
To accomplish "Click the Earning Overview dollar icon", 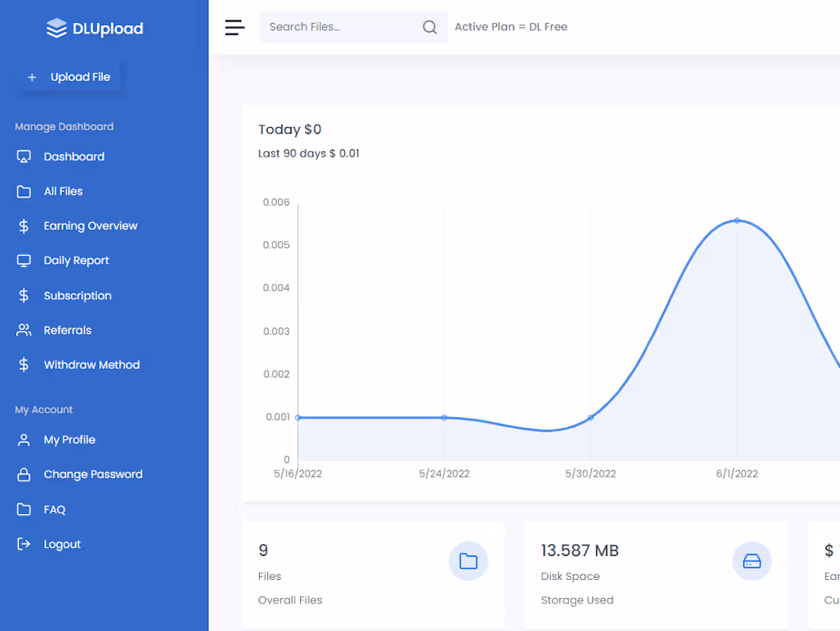I will point(24,225).
